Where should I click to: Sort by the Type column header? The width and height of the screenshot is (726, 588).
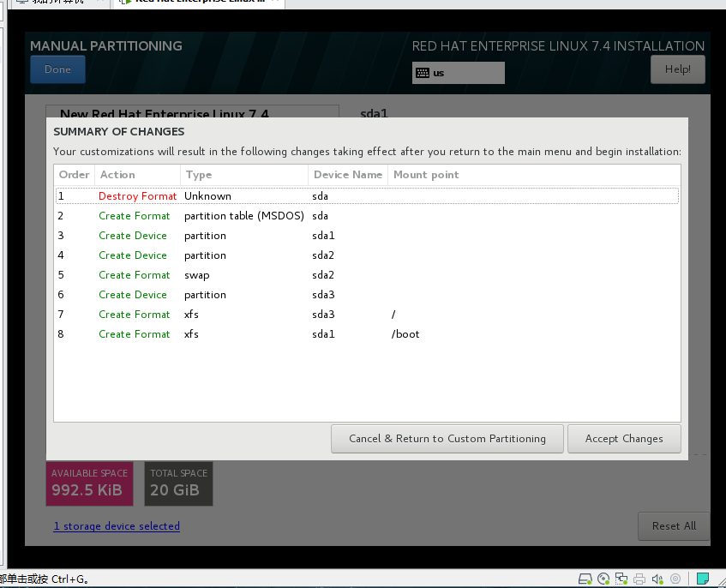(244, 175)
